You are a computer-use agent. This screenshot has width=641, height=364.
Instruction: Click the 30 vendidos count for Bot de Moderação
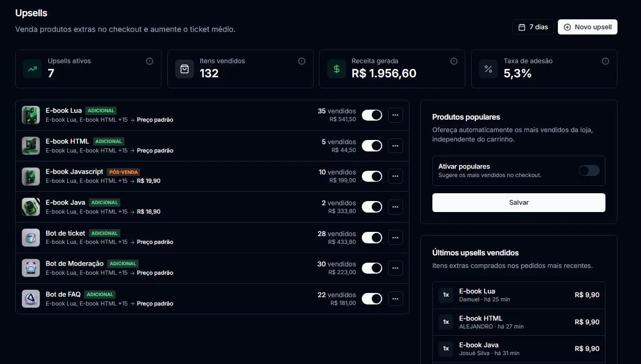(337, 264)
